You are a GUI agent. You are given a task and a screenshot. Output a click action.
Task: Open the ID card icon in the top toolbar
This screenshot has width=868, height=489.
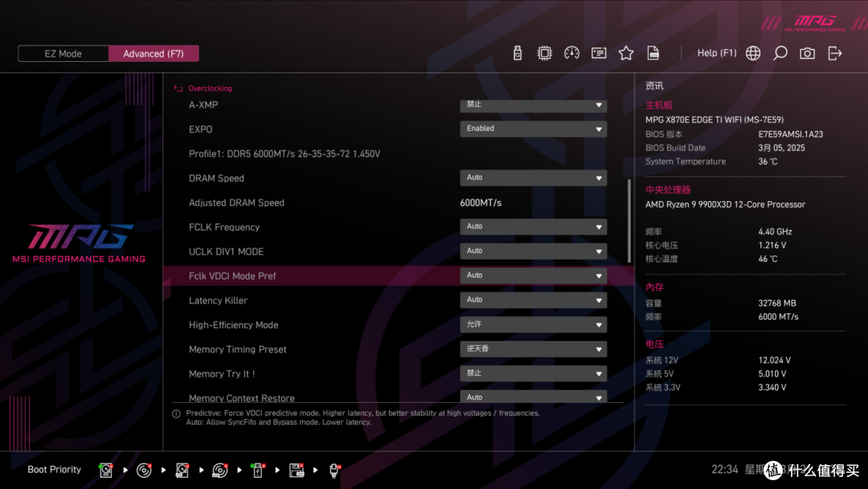click(x=599, y=53)
